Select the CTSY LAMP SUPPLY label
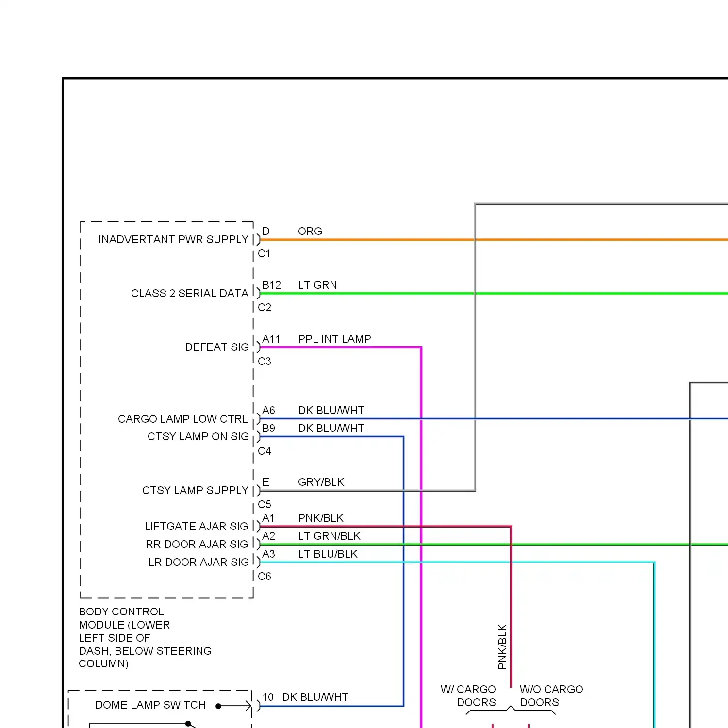 [195, 490]
